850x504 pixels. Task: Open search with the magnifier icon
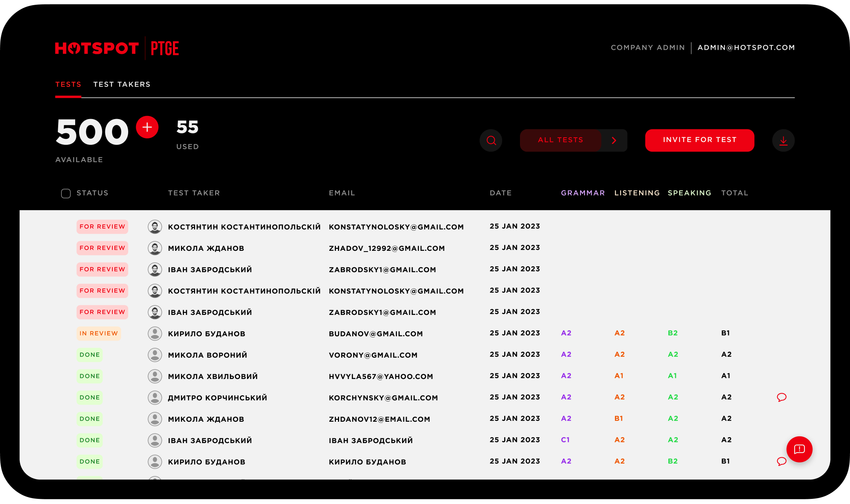[491, 140]
